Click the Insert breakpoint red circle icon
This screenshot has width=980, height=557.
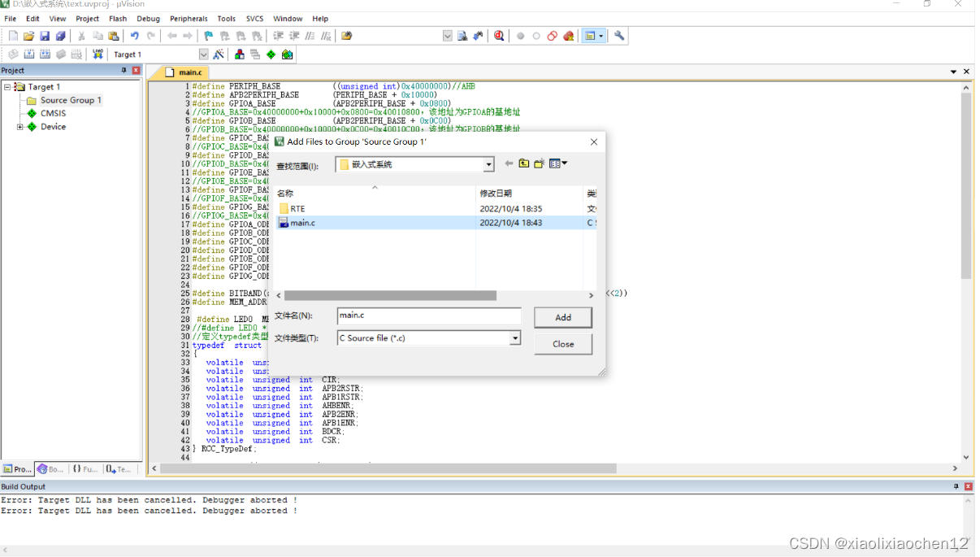521,36
